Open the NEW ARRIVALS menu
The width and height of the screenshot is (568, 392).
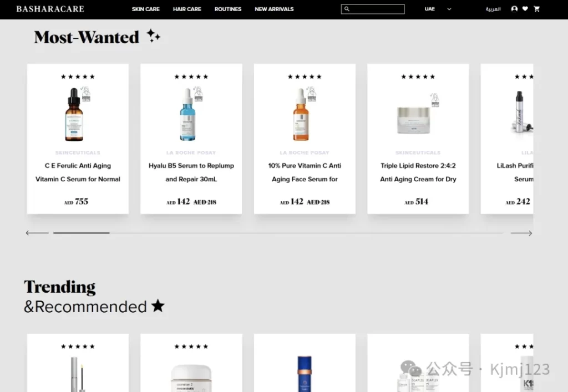(274, 9)
